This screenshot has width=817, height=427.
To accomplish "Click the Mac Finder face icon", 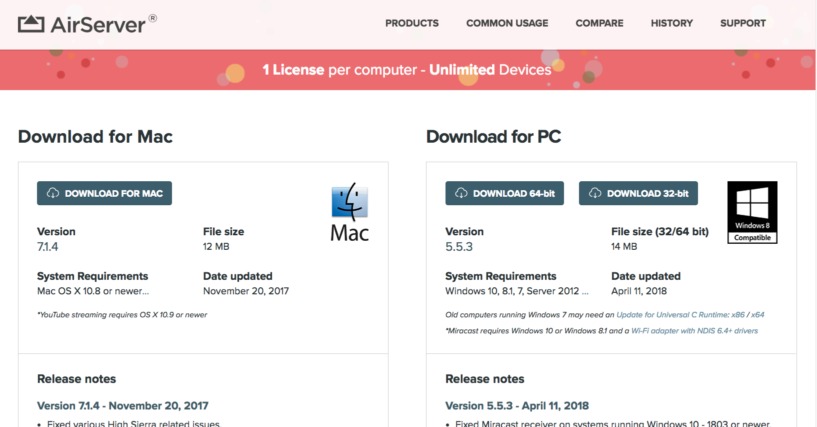I will pyautogui.click(x=350, y=202).
